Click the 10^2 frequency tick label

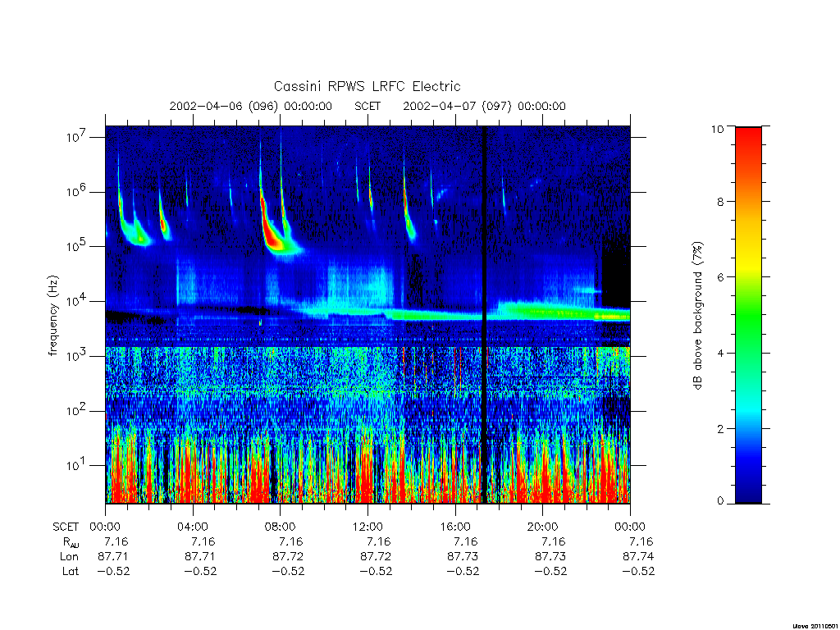tap(76, 411)
